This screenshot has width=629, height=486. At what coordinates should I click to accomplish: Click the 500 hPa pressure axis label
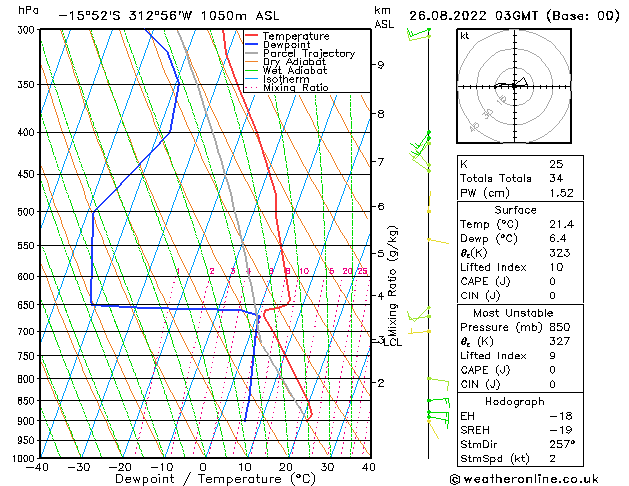tap(27, 212)
